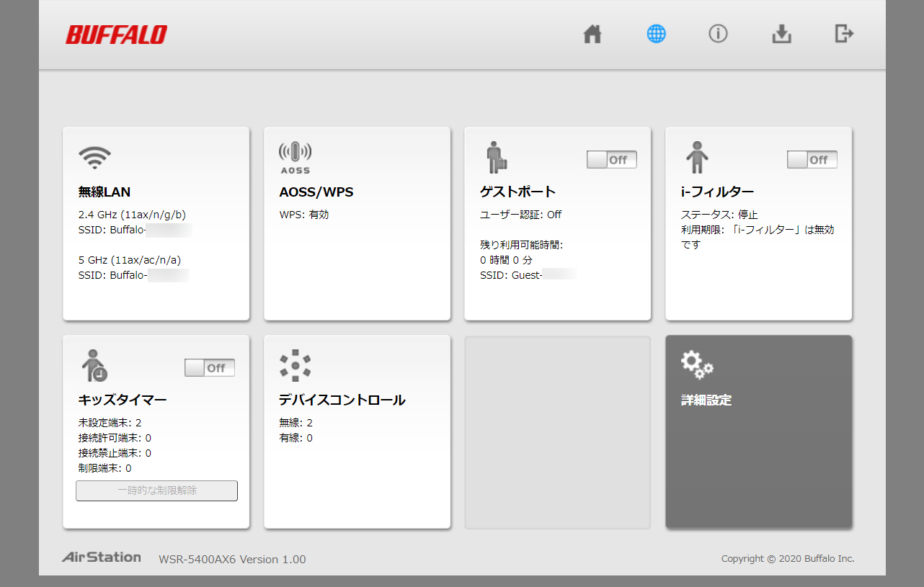The image size is (924, 587).
Task: Click the 接続禁止端末: 0 text
Action: coord(115,453)
